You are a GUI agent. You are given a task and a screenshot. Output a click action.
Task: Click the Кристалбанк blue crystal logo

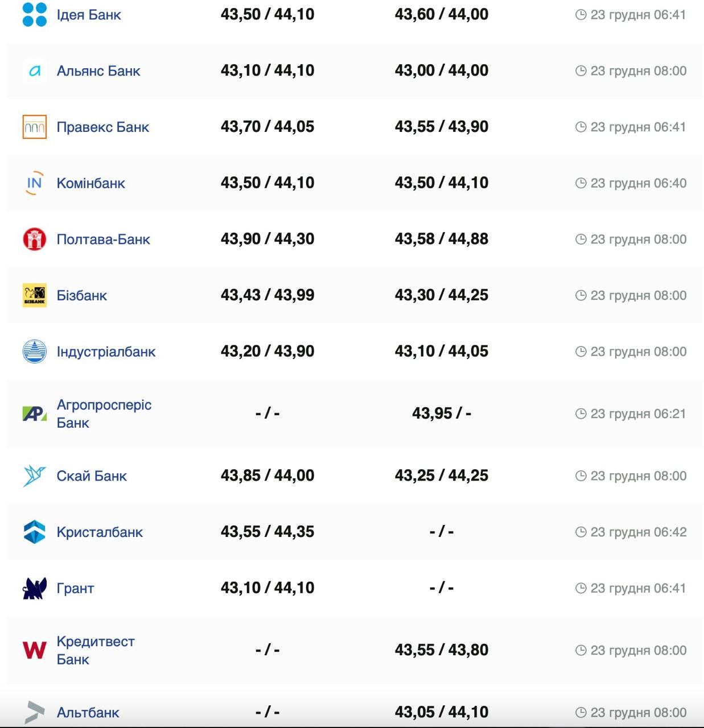[34, 532]
